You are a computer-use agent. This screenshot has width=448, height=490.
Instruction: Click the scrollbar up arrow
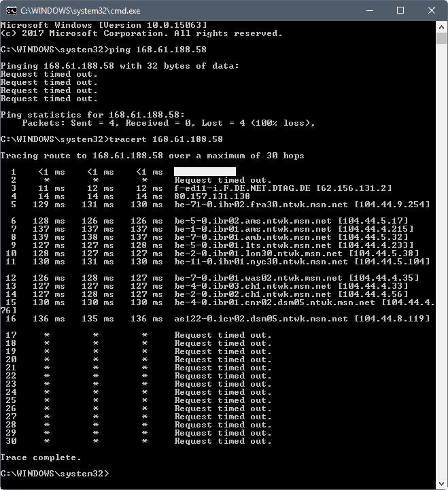click(442, 27)
